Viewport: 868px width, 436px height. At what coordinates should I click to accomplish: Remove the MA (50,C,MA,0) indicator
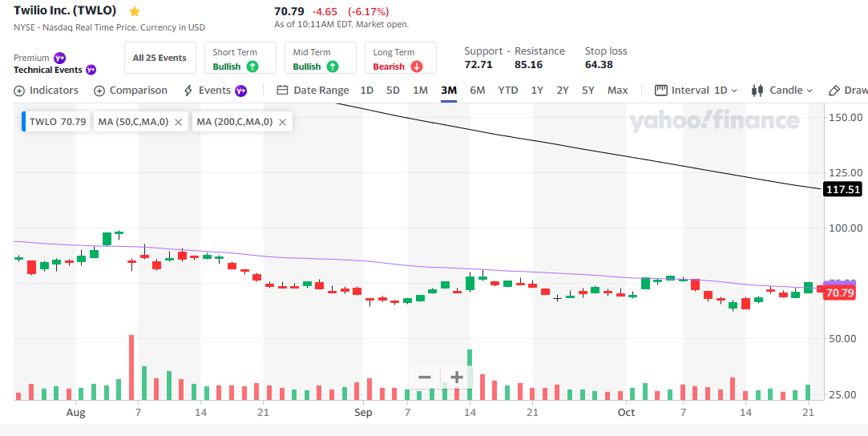pyautogui.click(x=178, y=122)
